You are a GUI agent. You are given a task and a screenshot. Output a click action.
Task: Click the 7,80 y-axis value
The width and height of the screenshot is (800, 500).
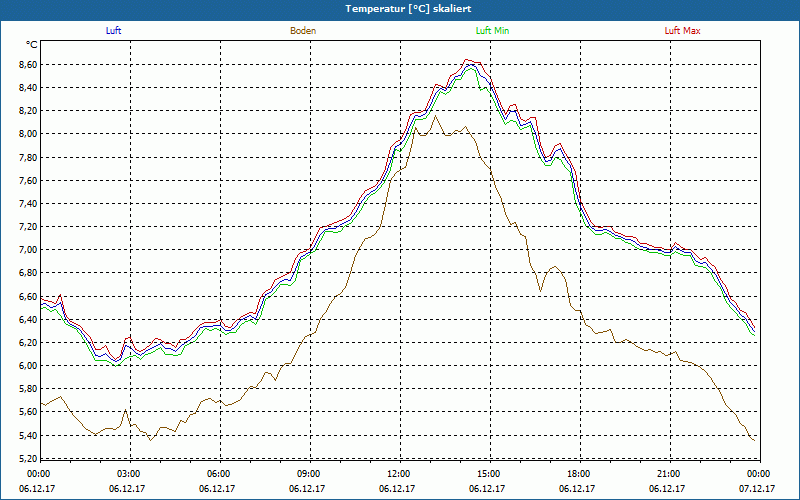pyautogui.click(x=28, y=158)
